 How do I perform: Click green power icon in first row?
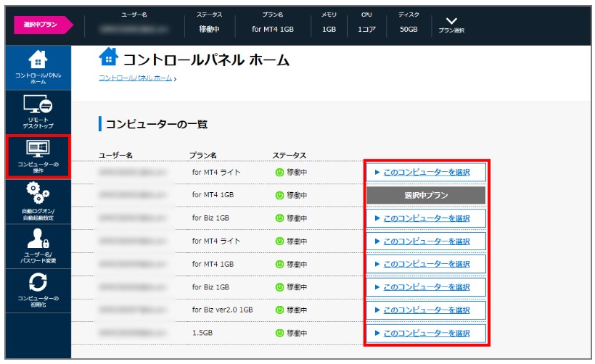point(279,173)
